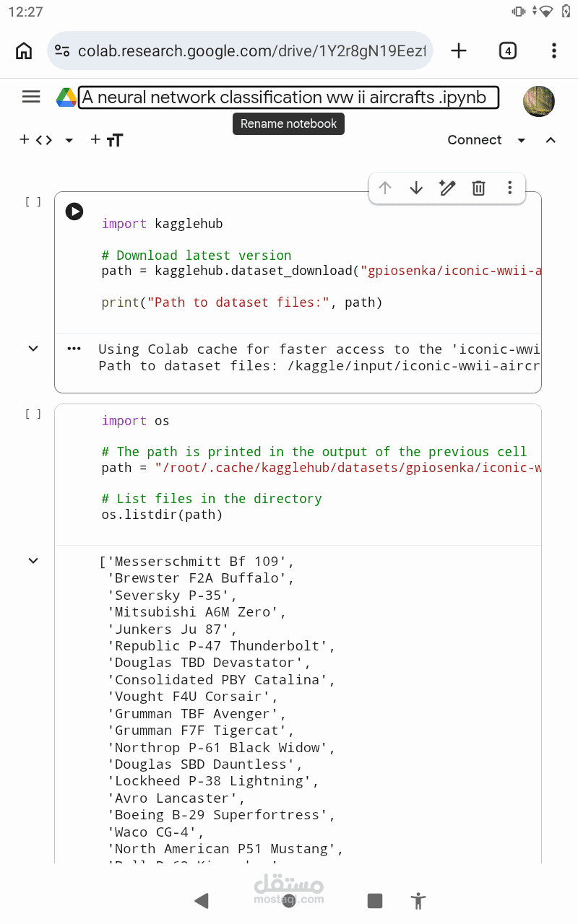Select 'Junkers Ju 87' output text
This screenshot has width=578, height=924.
(172, 629)
